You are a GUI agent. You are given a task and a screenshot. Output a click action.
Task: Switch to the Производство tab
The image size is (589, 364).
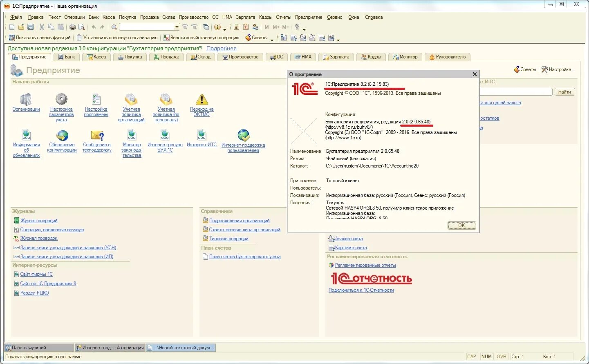[240, 57]
